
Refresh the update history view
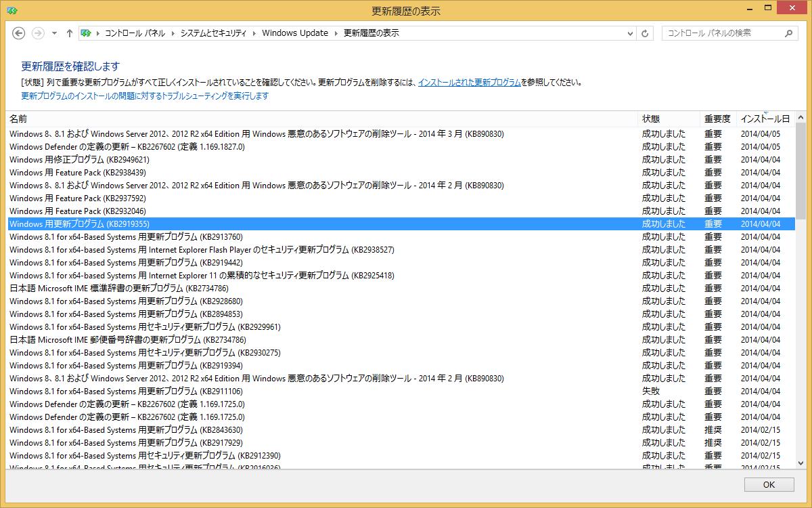[645, 33]
